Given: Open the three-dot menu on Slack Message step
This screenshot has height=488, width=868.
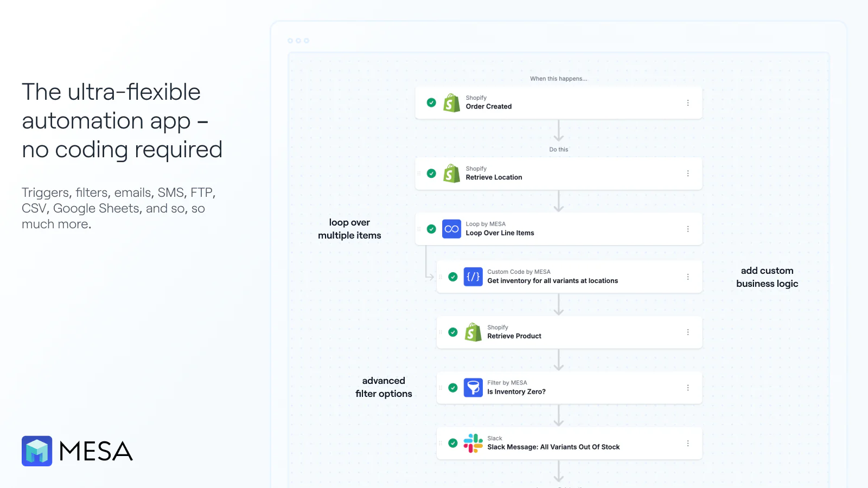Looking at the screenshot, I should point(688,443).
